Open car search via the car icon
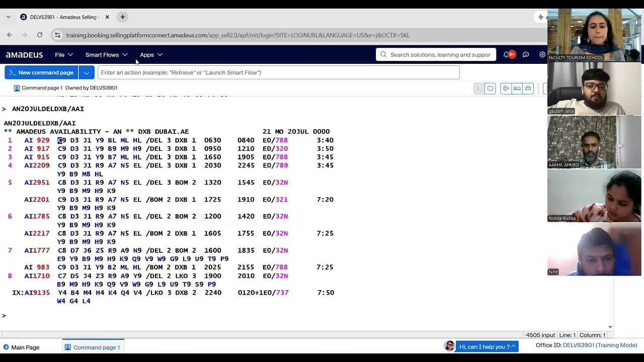The image size is (644, 362). (528, 88)
